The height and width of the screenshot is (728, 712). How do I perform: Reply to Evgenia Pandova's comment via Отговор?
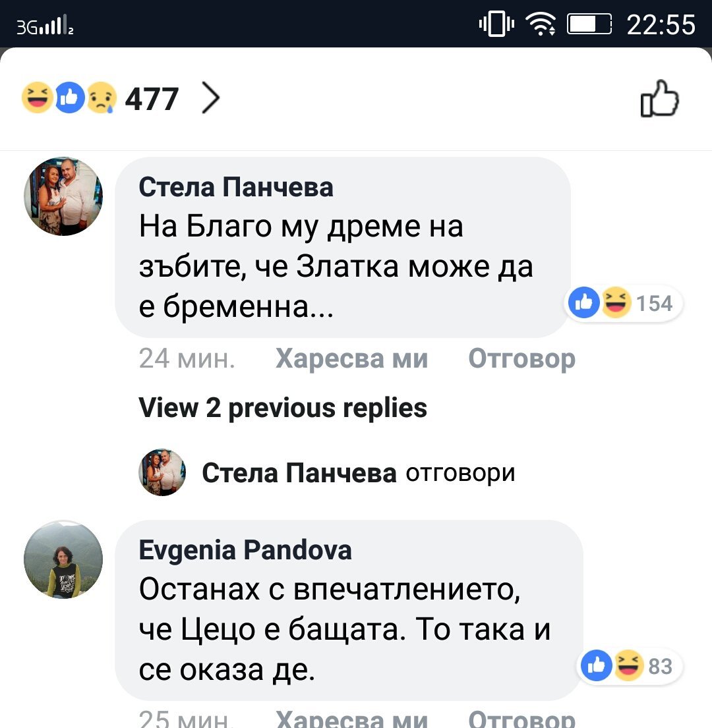(x=521, y=719)
